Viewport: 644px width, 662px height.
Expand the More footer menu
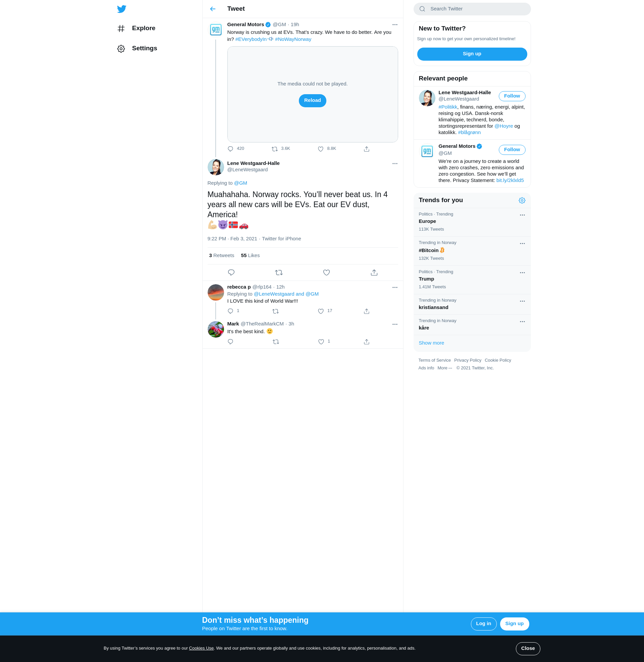444,368
